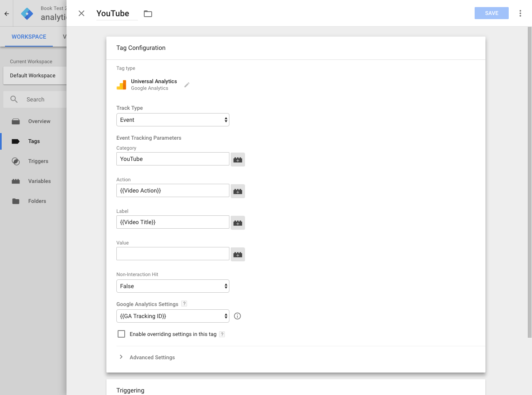532x395 pixels.
Task: Open the three-dot overflow menu
Action: point(520,13)
